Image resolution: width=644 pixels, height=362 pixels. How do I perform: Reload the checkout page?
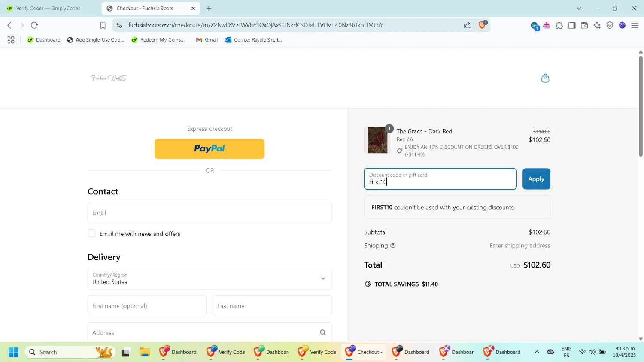coord(35,25)
